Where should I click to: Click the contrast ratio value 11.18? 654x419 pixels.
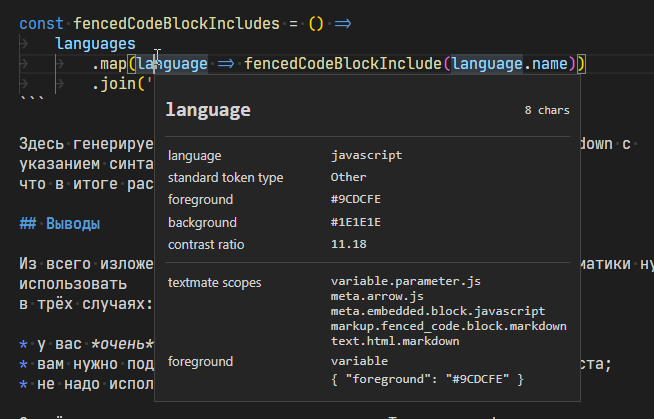[349, 244]
